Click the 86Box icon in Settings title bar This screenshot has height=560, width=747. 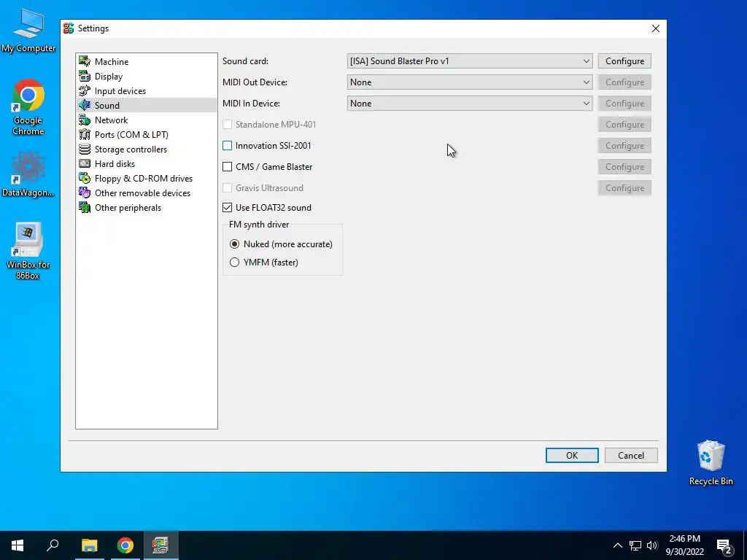[x=69, y=28]
